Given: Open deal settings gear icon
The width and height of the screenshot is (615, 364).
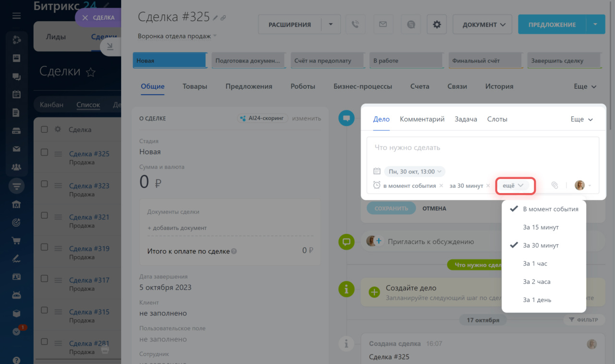Looking at the screenshot, I should [437, 24].
